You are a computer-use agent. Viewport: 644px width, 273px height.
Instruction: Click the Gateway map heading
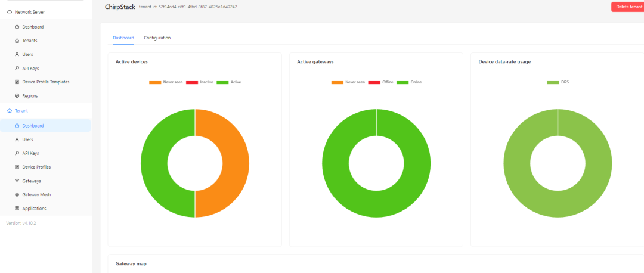(131, 263)
